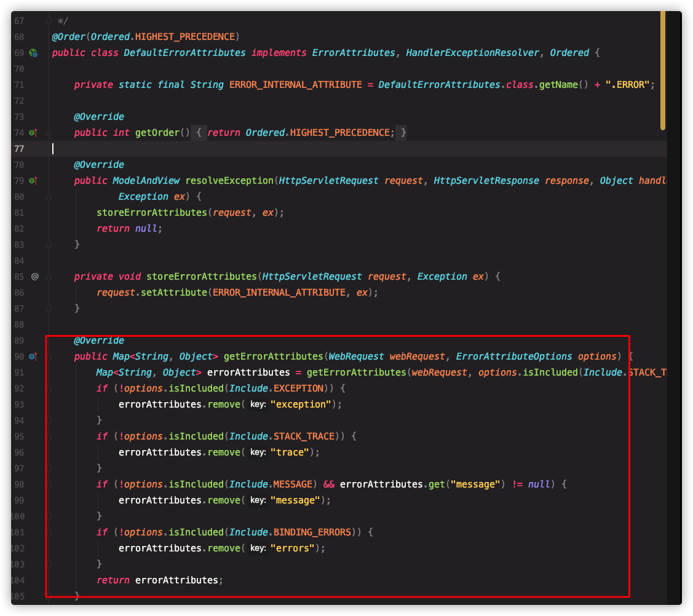Click HandlerExceptionResolver in the class declaration

[472, 53]
